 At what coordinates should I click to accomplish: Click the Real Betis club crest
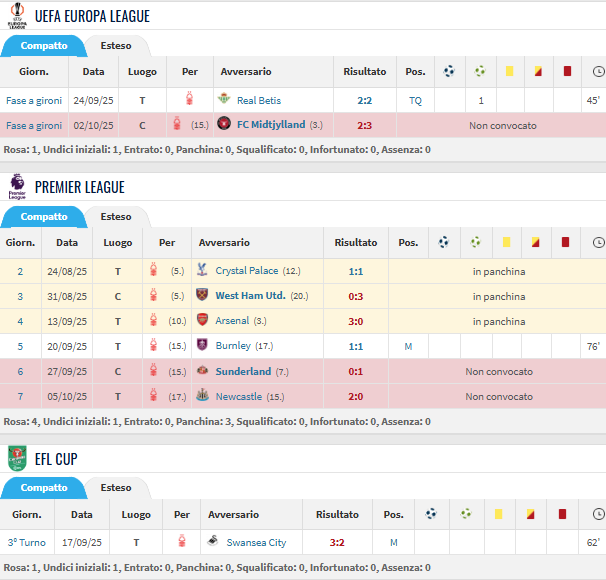[224, 100]
